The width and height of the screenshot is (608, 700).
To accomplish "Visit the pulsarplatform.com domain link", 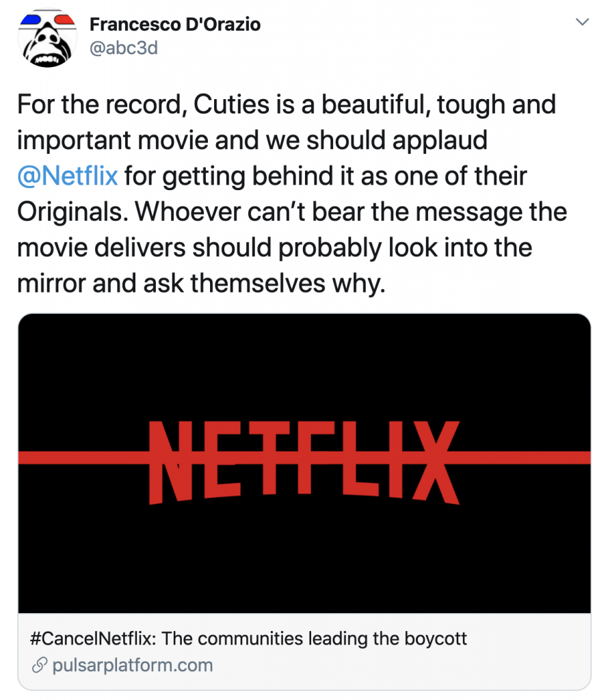I will pos(133,665).
